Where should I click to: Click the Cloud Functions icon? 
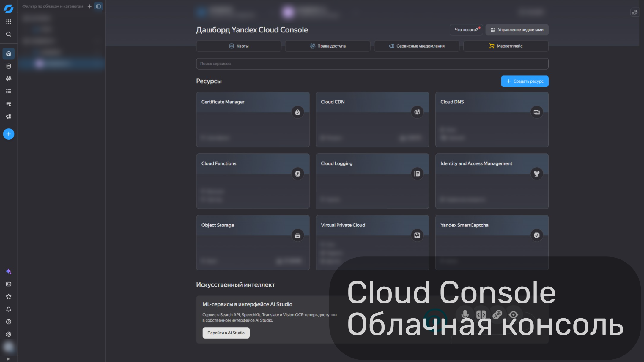pos(297,174)
